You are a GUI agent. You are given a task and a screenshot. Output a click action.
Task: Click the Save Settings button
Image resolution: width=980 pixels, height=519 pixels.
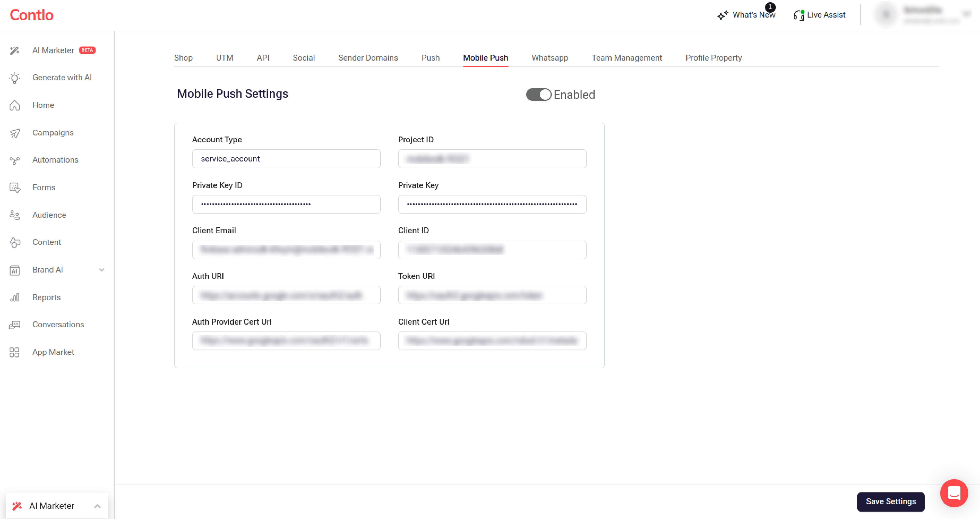coord(891,501)
